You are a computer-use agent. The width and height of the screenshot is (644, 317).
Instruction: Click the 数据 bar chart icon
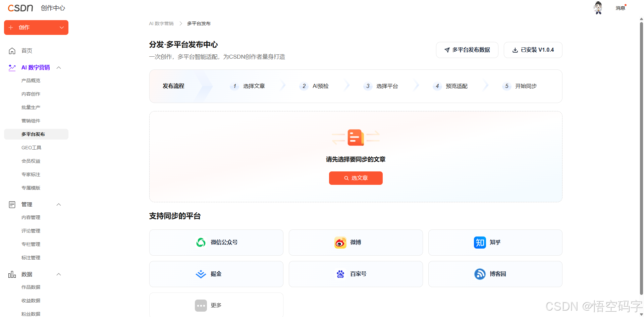click(12, 274)
